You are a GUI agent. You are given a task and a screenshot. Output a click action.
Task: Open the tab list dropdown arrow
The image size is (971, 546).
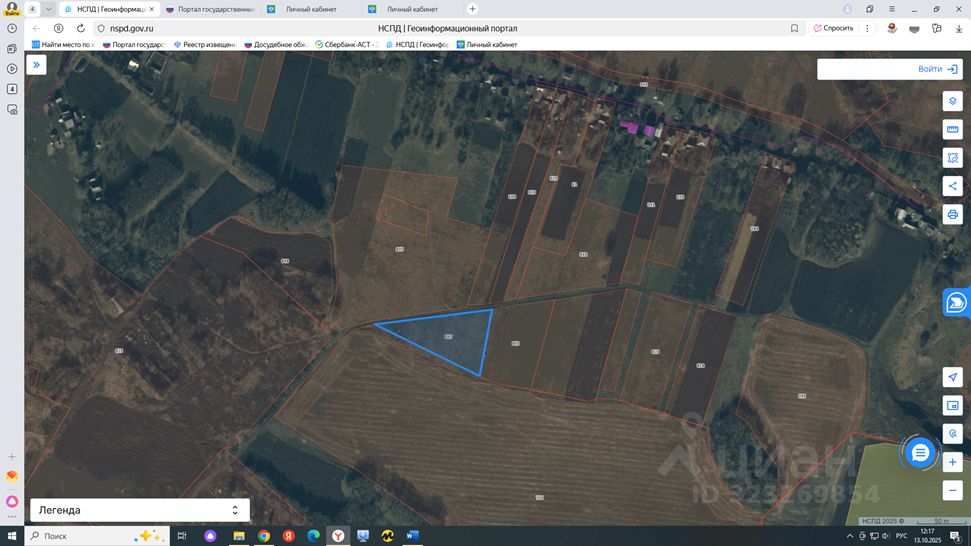coord(48,9)
